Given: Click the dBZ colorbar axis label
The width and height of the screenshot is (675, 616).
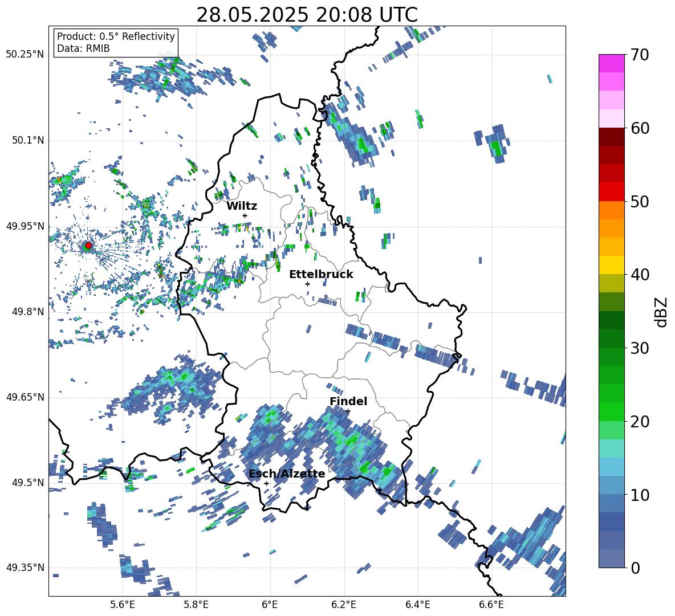Looking at the screenshot, I should pyautogui.click(x=662, y=312).
